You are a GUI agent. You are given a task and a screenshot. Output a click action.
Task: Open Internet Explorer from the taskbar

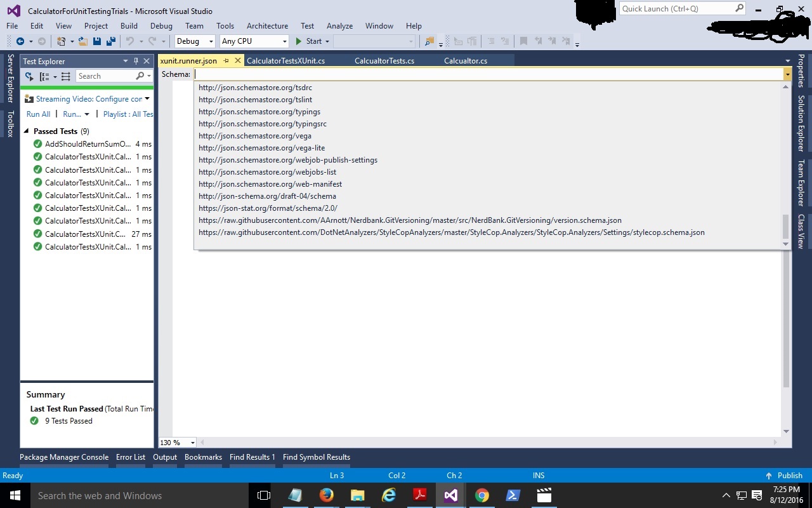point(388,495)
